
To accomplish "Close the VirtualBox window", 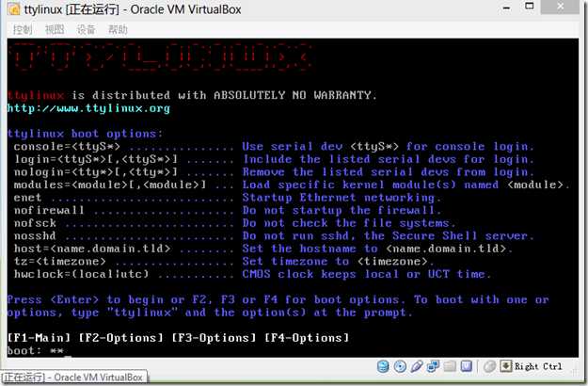I will coord(561,7).
